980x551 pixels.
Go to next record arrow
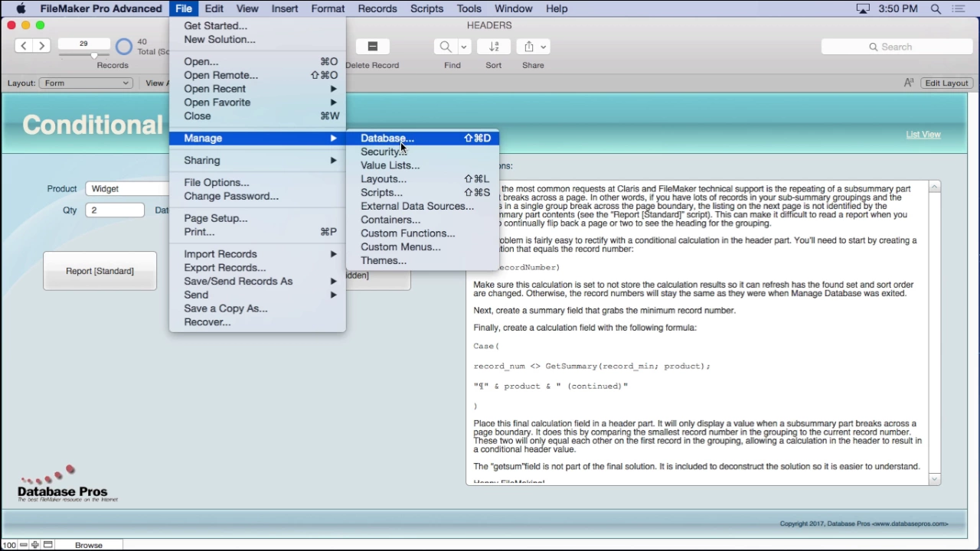click(x=42, y=46)
